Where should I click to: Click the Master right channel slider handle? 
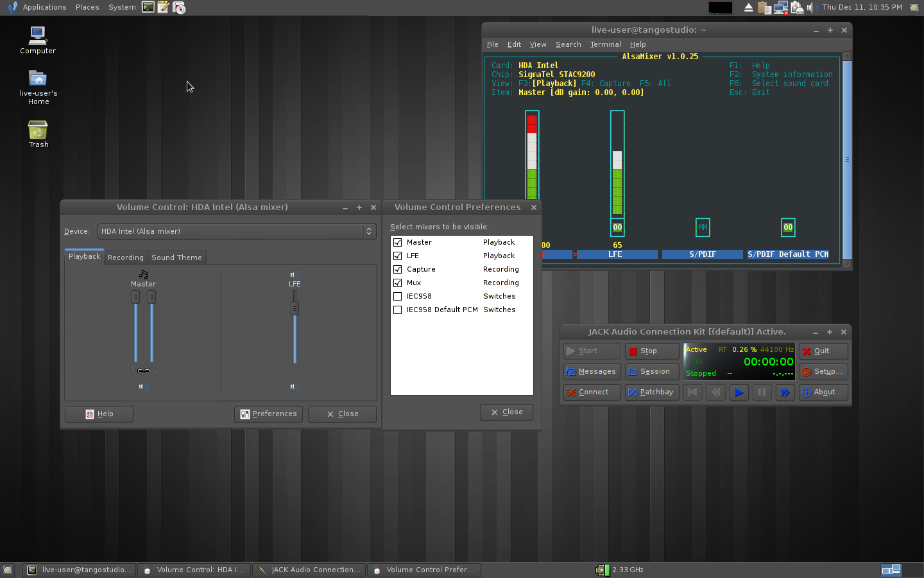pyautogui.click(x=151, y=297)
